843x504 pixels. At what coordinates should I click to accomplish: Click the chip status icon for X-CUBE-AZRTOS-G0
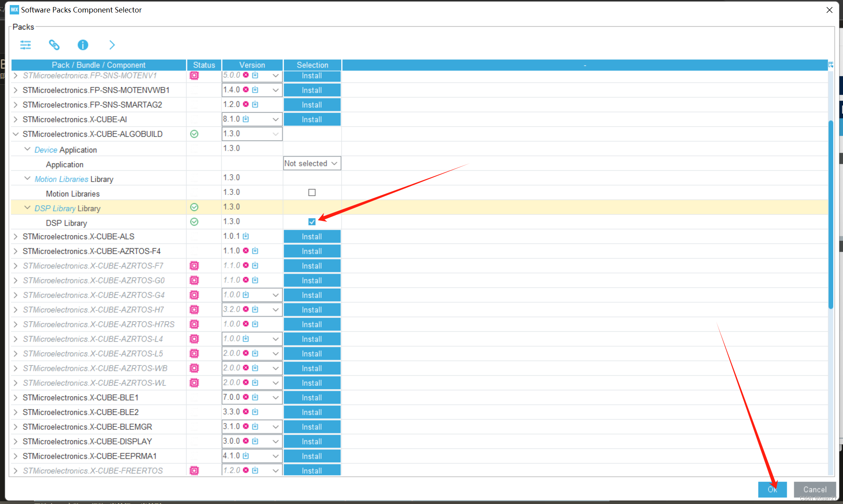click(x=194, y=280)
